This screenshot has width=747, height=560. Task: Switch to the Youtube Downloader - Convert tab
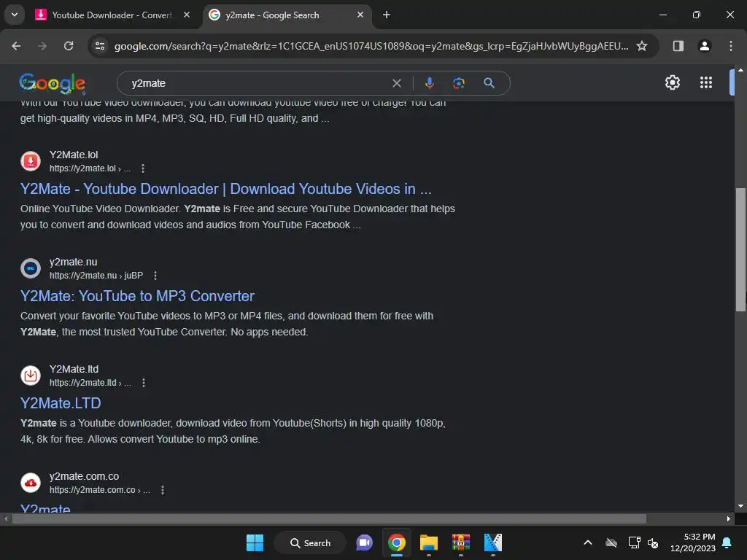pos(112,15)
